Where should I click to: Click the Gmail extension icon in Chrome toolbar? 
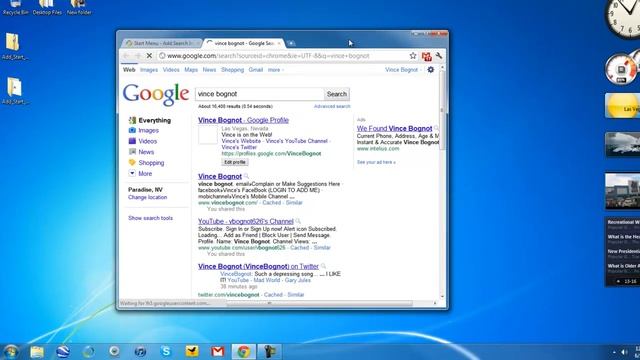pyautogui.click(x=427, y=56)
